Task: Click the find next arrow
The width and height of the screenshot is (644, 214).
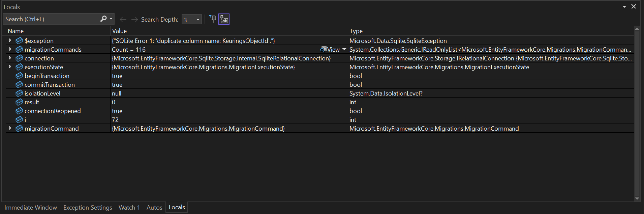Action: [x=134, y=20]
